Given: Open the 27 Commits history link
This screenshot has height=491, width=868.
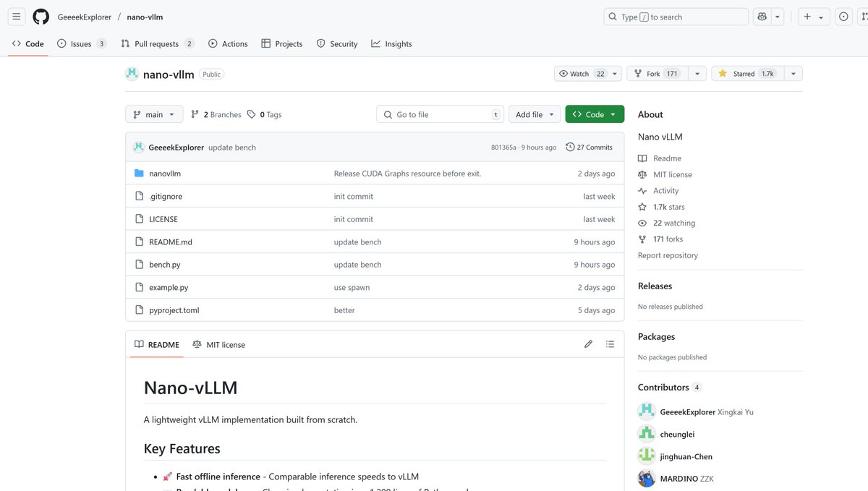Looking at the screenshot, I should pyautogui.click(x=590, y=147).
